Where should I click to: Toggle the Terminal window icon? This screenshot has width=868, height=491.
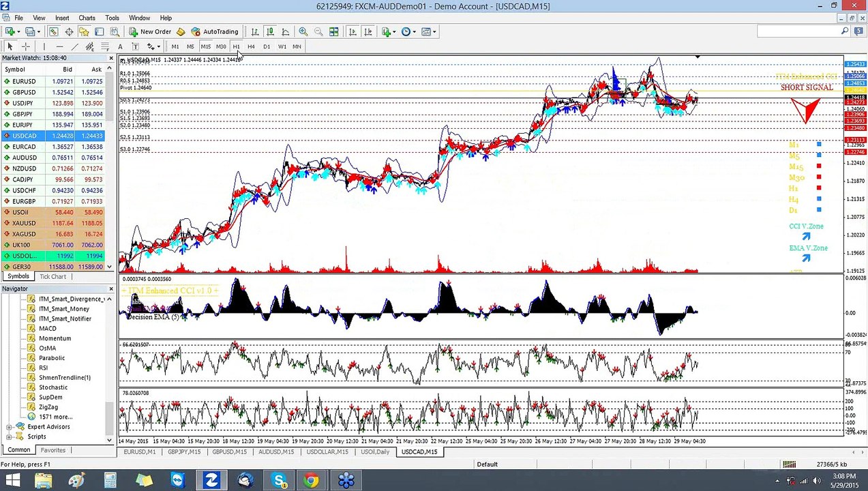tap(100, 31)
